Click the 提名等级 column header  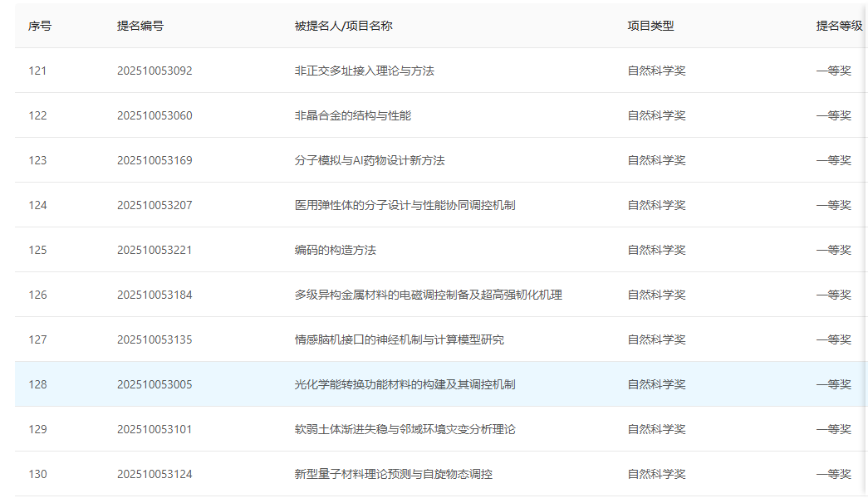coord(839,26)
